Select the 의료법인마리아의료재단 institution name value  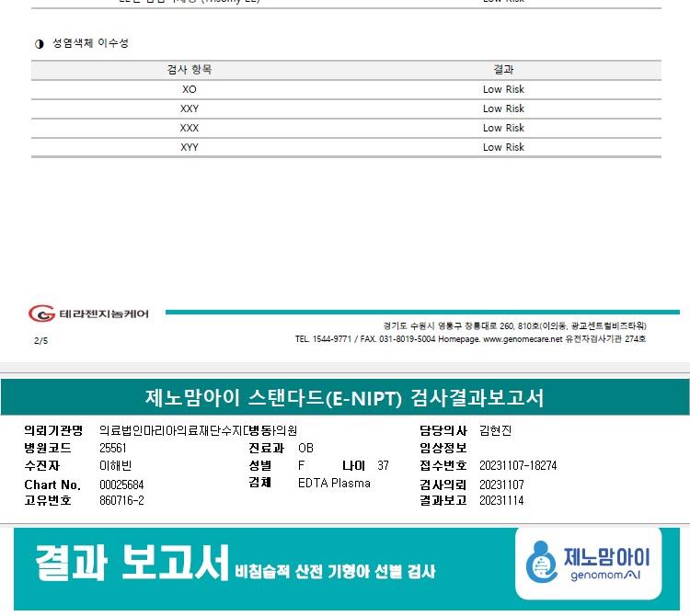coord(198,430)
